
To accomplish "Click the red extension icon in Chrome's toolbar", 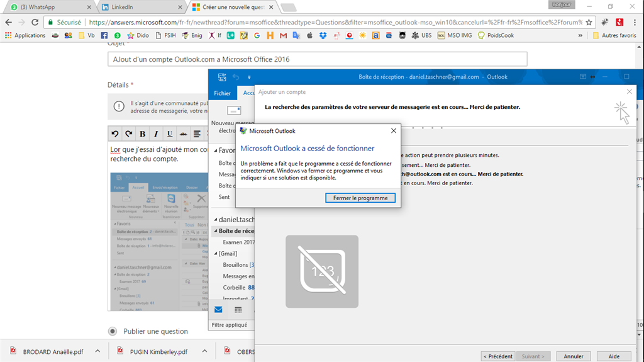I will [619, 22].
